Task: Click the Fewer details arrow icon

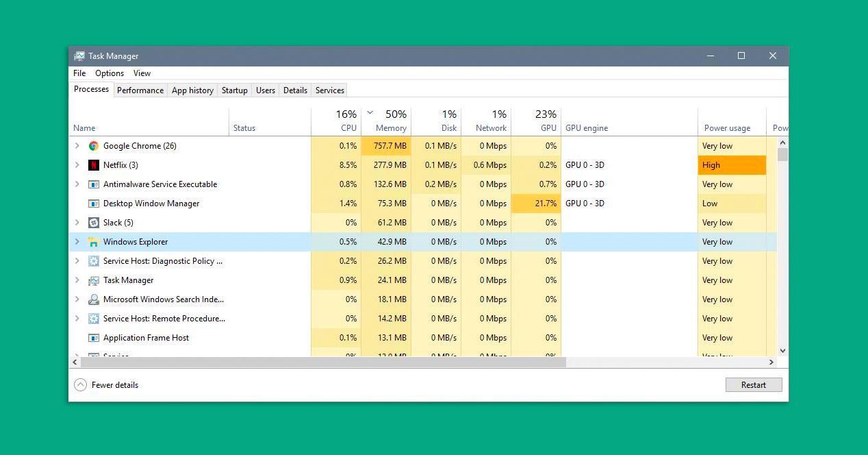Action: [80, 385]
